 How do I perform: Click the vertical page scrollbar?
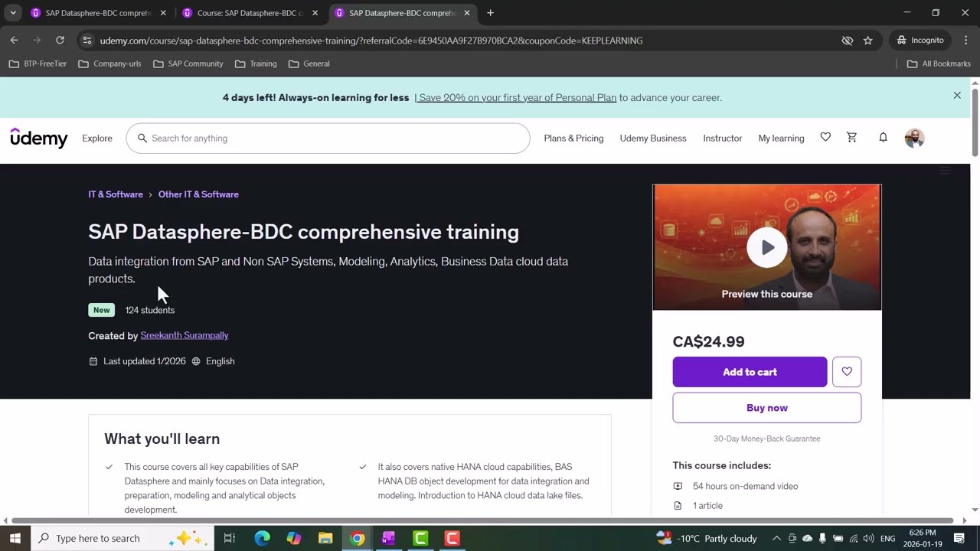pos(975,122)
